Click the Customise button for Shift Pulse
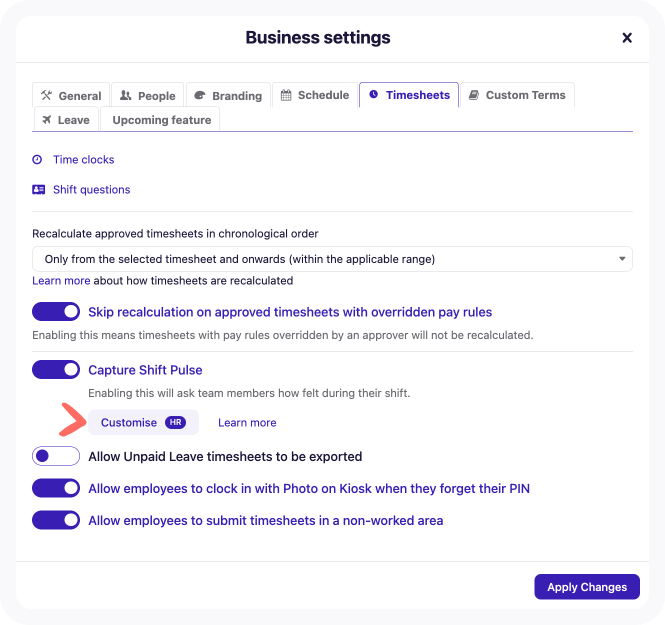The width and height of the screenshot is (665, 625). (x=143, y=422)
